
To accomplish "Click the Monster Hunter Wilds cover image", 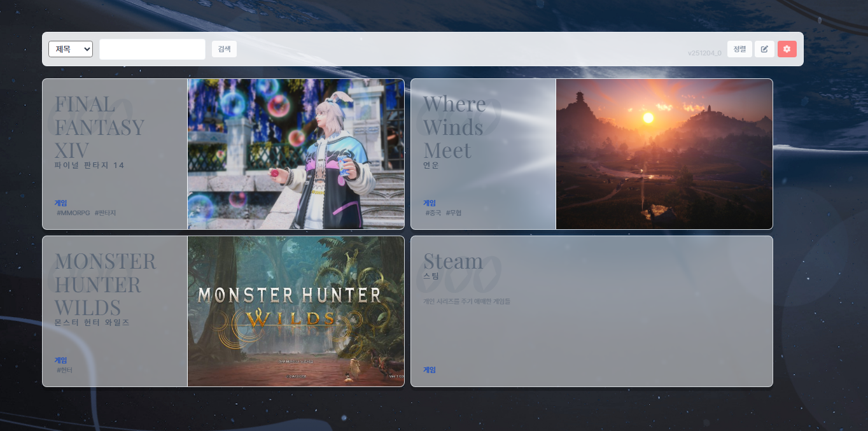I will 296,311.
